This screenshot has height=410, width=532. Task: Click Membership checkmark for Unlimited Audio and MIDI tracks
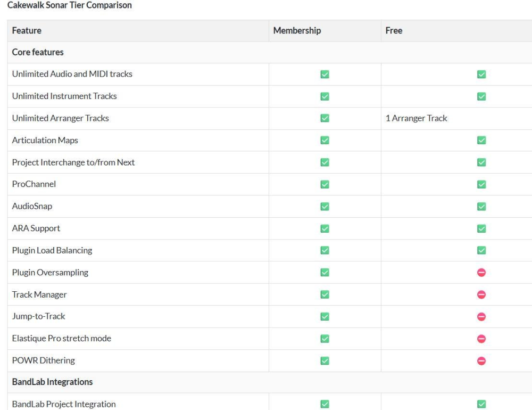tap(325, 74)
